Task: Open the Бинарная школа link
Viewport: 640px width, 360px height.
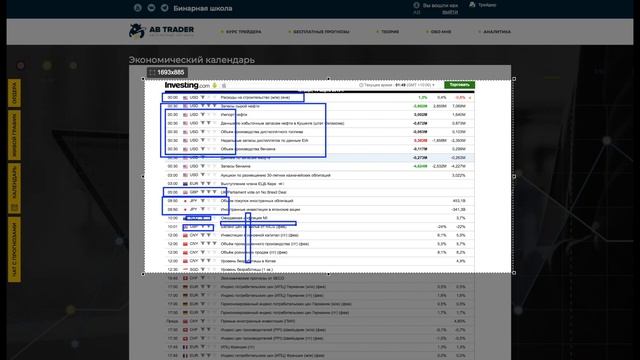Action: pyautogui.click(x=202, y=8)
